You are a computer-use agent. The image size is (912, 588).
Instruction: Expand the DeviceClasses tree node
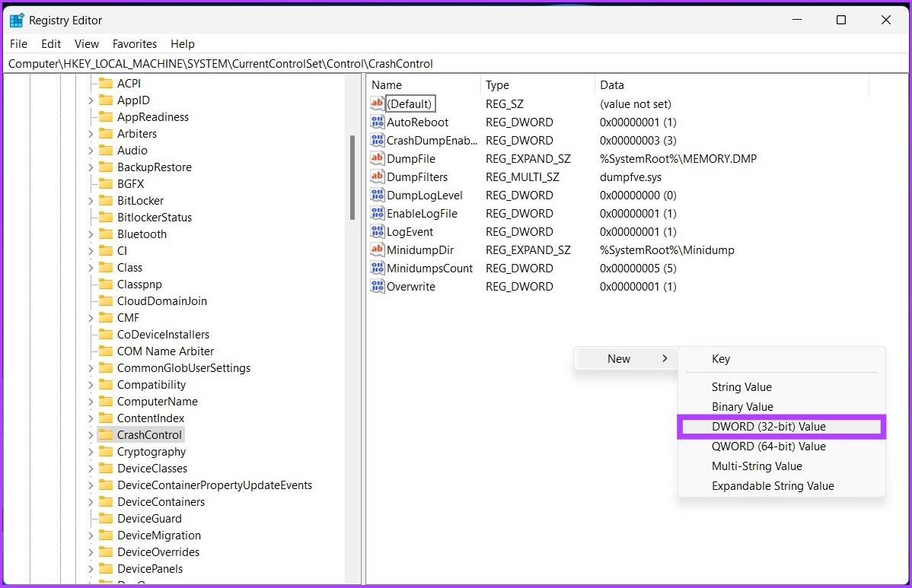pos(91,469)
